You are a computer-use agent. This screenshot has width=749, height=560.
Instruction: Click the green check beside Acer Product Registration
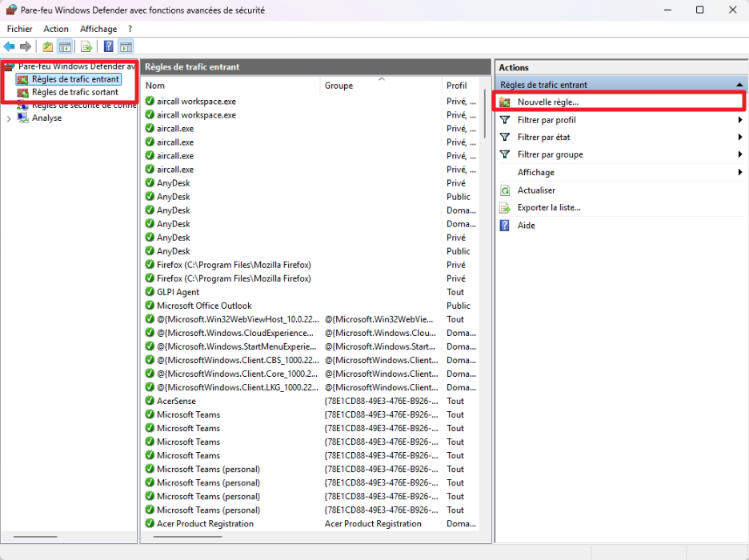coord(150,523)
